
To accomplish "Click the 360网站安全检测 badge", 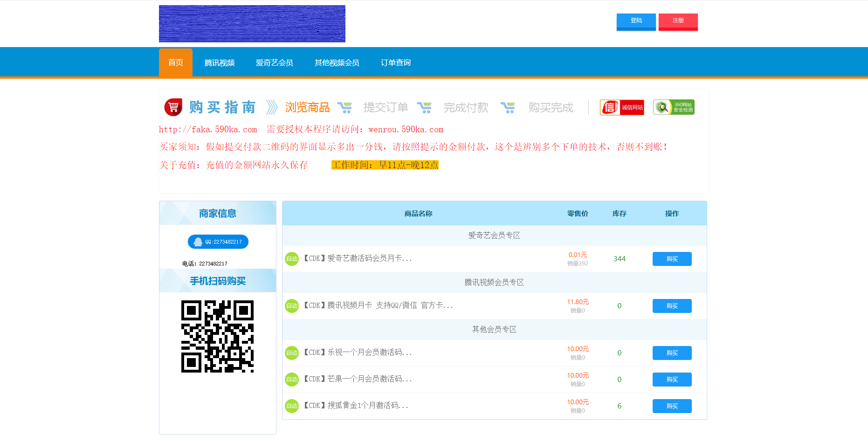I will [x=674, y=107].
